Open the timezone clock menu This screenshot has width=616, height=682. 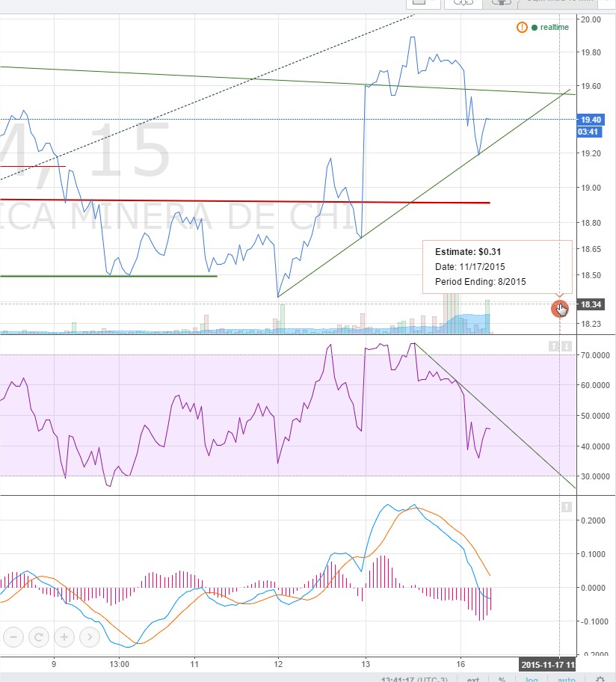(415, 680)
